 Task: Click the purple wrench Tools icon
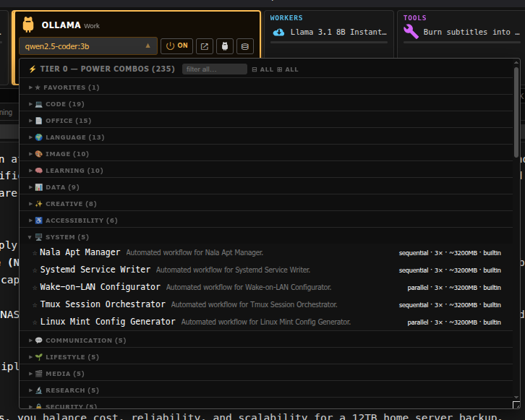click(x=411, y=32)
